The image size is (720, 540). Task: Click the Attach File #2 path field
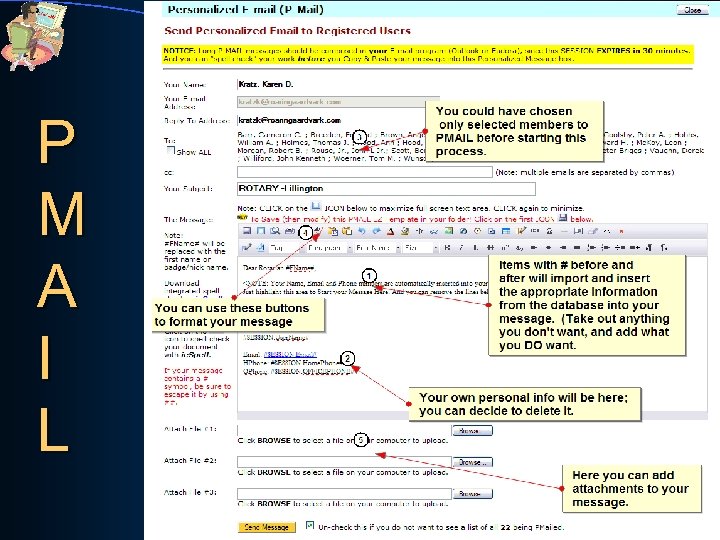(344, 462)
